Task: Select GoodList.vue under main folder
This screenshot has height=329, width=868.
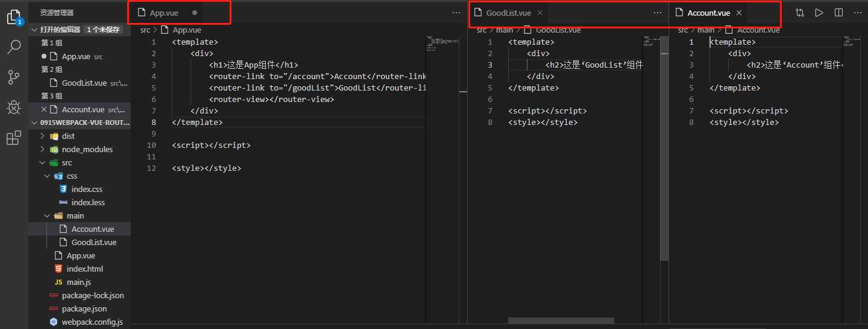Action: point(79,242)
